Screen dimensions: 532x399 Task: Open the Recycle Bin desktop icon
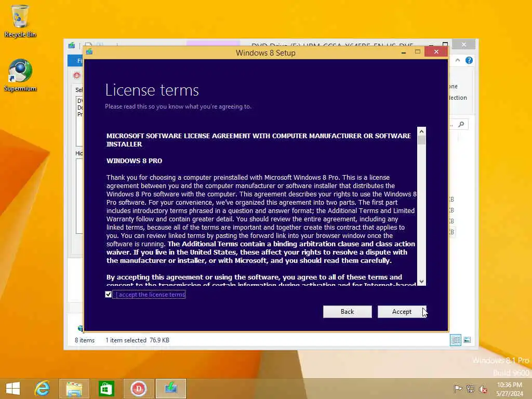(x=20, y=21)
